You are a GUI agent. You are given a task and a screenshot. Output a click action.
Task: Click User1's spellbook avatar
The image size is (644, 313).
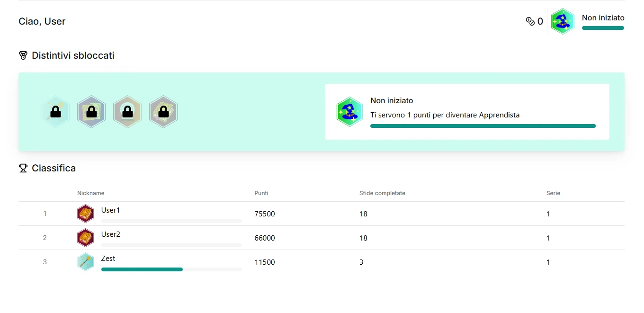(x=85, y=214)
